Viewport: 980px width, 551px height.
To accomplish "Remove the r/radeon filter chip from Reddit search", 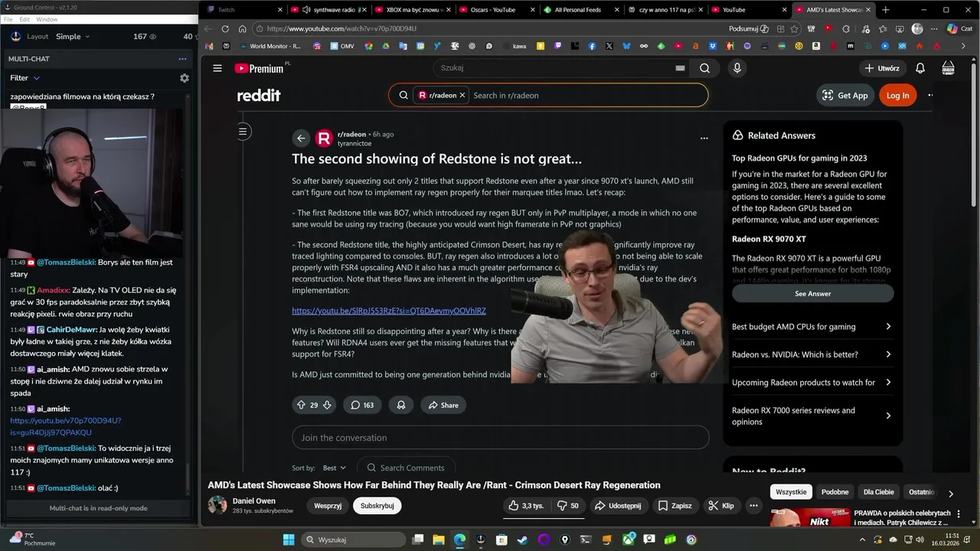I will coord(462,96).
